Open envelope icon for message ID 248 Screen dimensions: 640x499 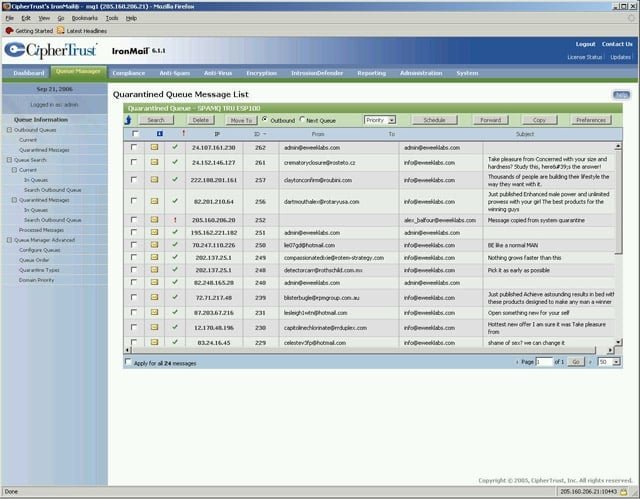coord(154,270)
